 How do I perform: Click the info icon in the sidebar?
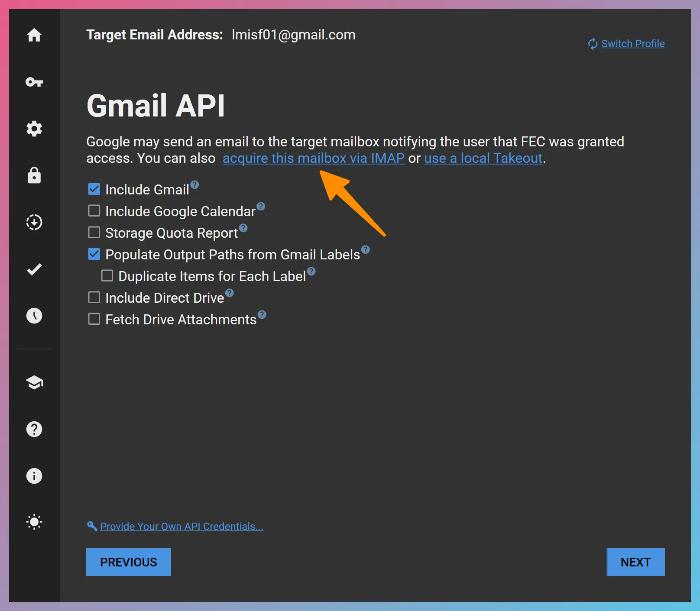point(34,476)
